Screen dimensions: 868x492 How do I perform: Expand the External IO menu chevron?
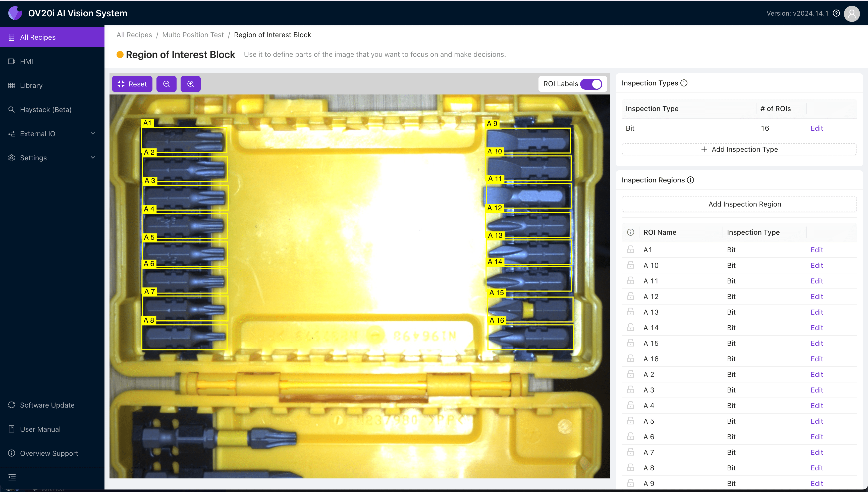tap(93, 133)
